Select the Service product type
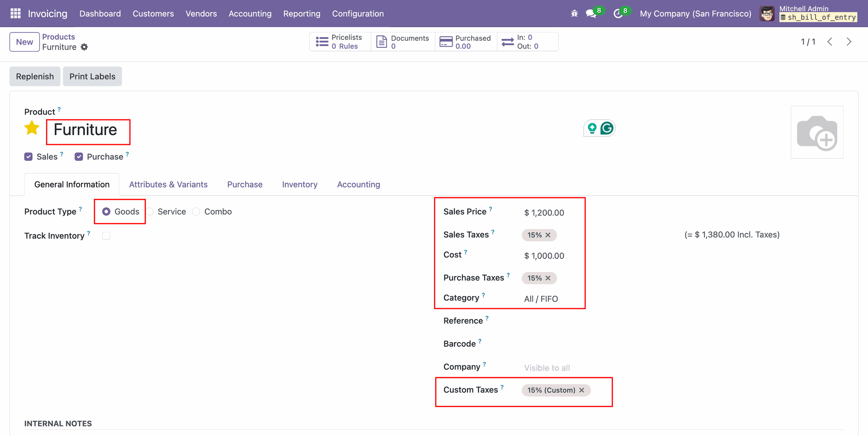This screenshot has height=436, width=868. (x=151, y=212)
